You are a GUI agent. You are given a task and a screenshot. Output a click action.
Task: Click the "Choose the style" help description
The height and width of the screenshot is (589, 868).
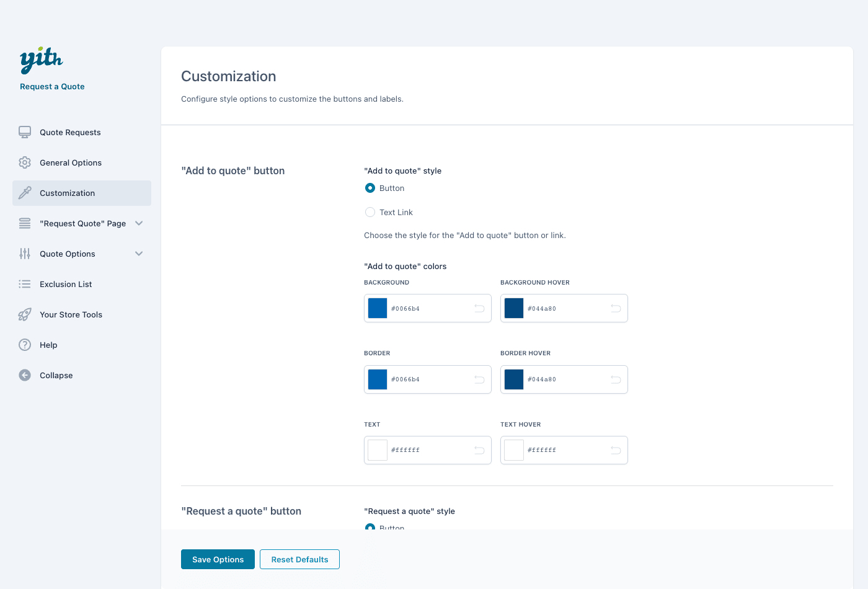coord(465,236)
